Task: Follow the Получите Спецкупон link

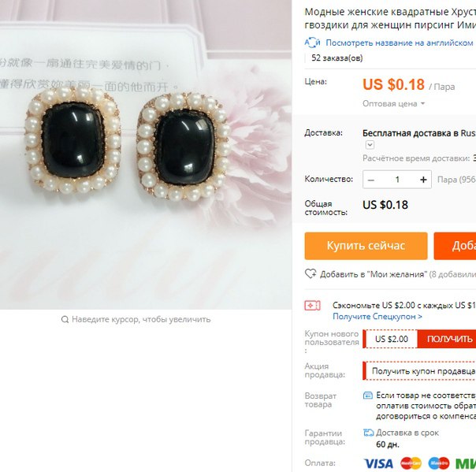Action: coord(377,317)
